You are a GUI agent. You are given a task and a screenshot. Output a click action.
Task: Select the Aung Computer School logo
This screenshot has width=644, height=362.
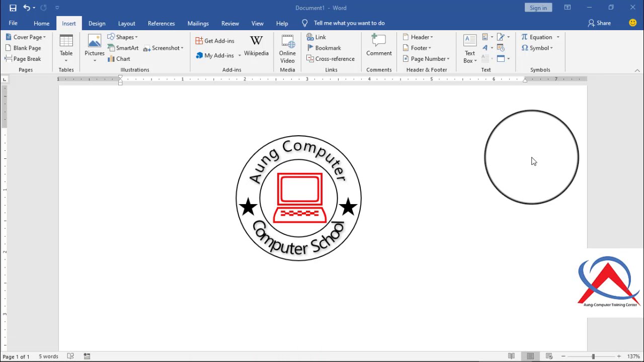click(x=299, y=198)
